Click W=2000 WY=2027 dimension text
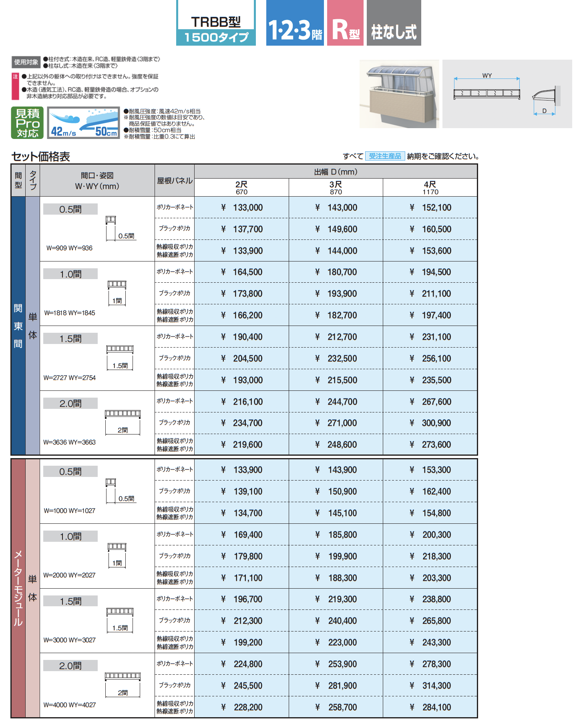 click(70, 575)
